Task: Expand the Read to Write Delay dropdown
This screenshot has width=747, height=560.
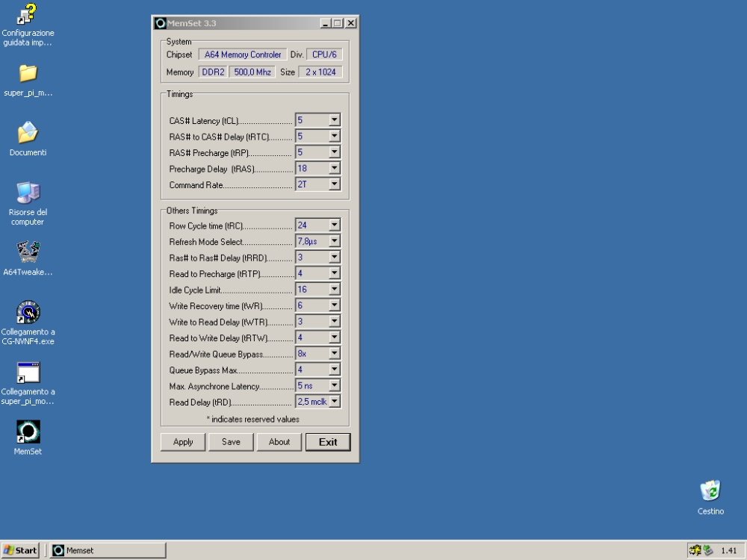Action: (335, 337)
